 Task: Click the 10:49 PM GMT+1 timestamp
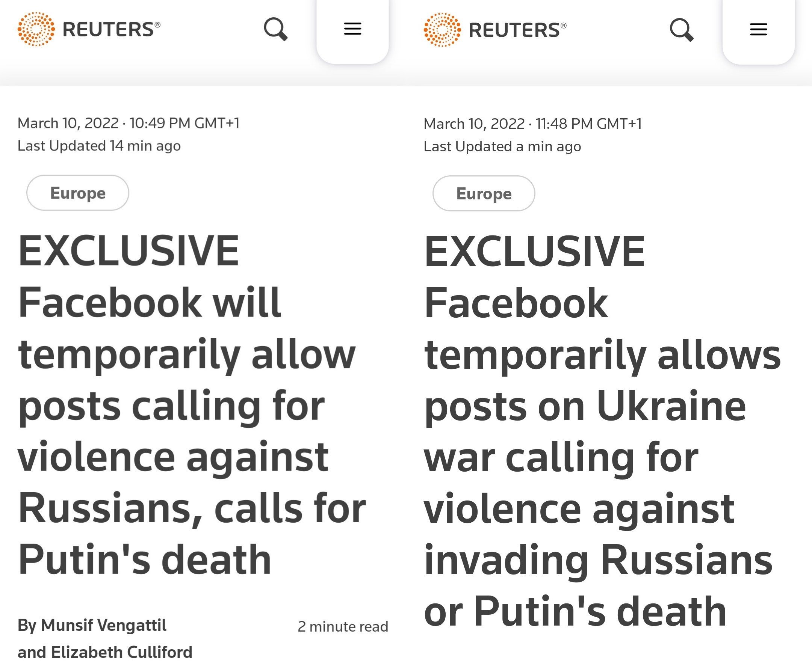184,123
